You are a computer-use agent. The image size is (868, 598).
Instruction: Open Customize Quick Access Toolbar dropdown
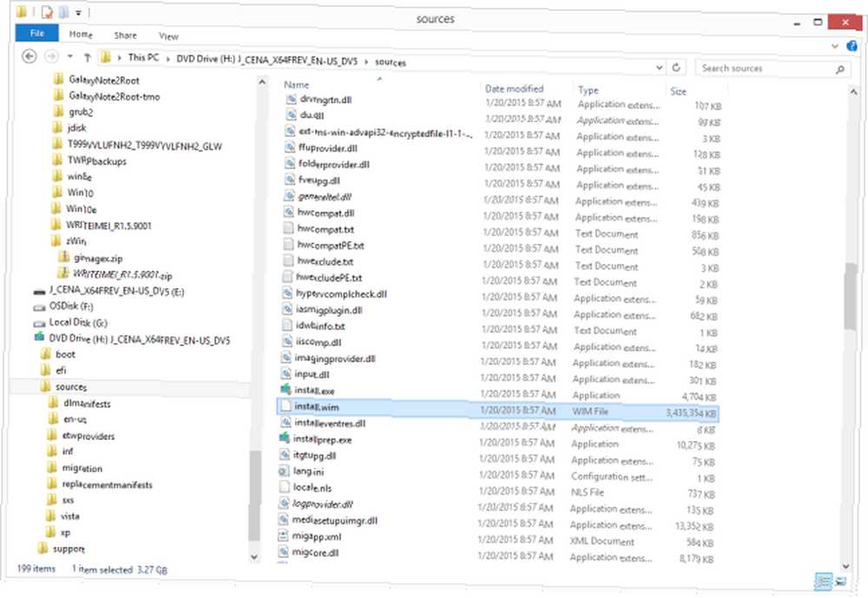pos(78,13)
